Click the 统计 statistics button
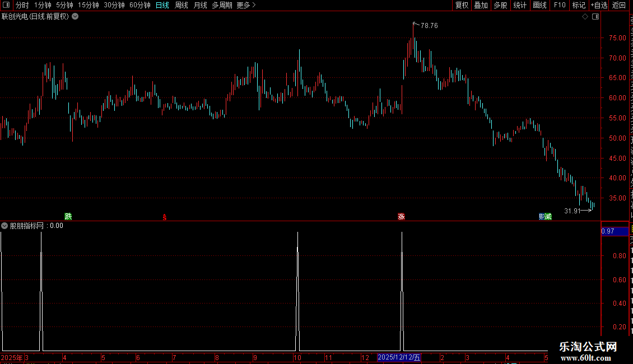The width and height of the screenshot is (633, 364). 520,5
